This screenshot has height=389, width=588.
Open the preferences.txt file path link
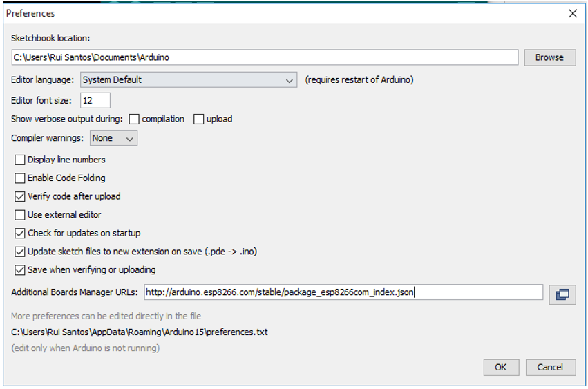[139, 332]
